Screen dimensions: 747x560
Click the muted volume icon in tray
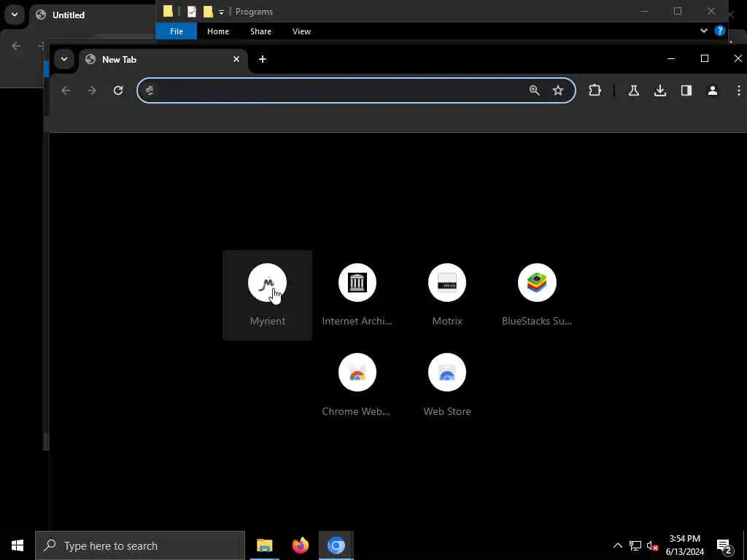652,545
